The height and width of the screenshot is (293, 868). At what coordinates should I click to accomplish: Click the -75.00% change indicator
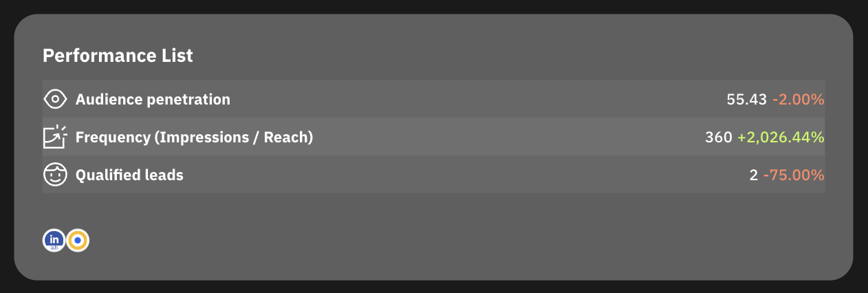coord(794,175)
